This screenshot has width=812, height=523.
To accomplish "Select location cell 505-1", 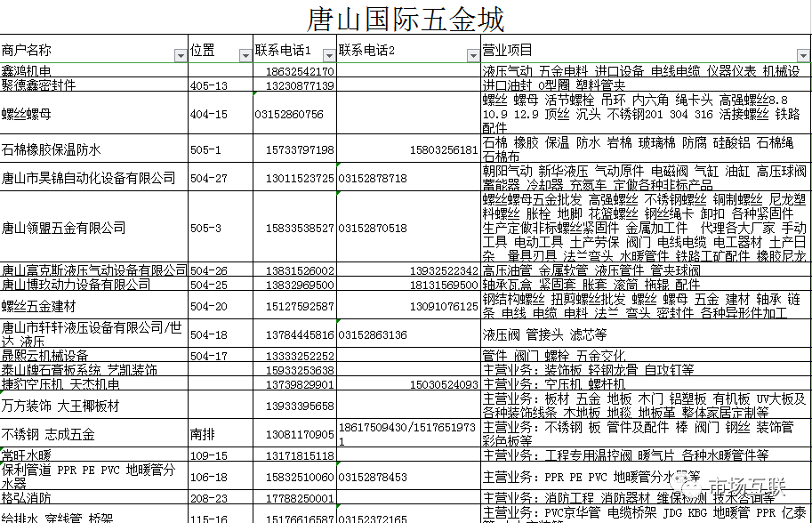I will 221,149.
